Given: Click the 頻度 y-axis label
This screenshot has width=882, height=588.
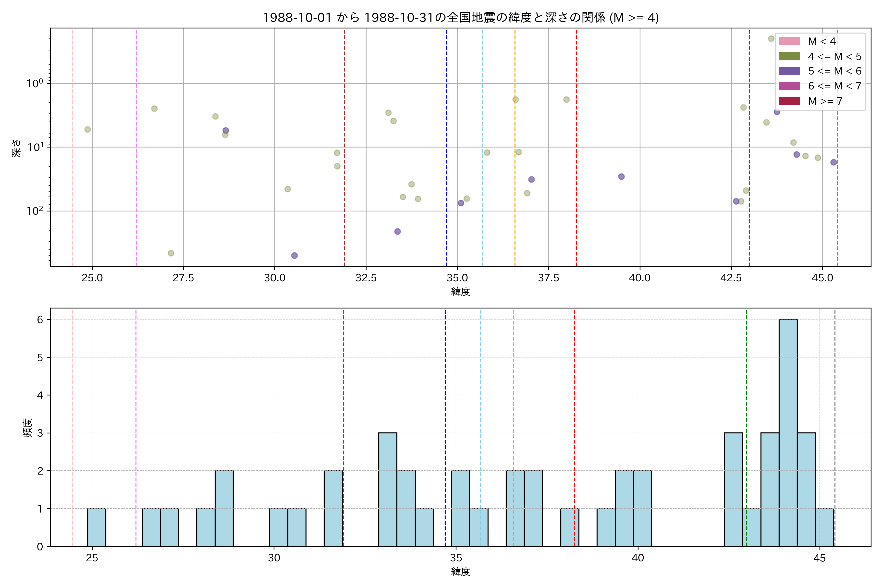Looking at the screenshot, I should pyautogui.click(x=27, y=428).
